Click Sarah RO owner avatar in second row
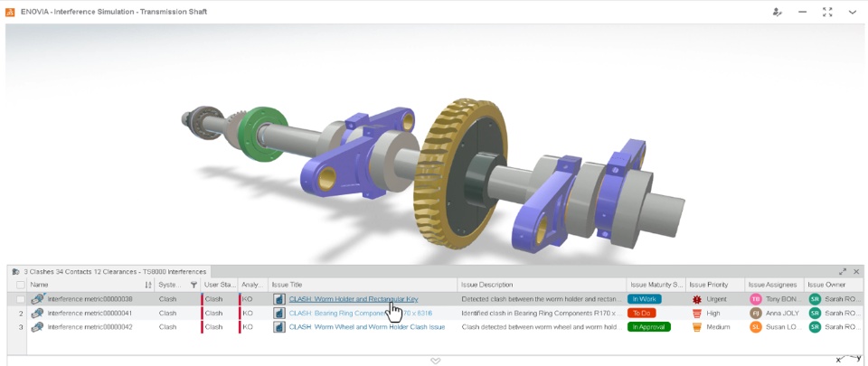868x366 pixels. point(815,313)
